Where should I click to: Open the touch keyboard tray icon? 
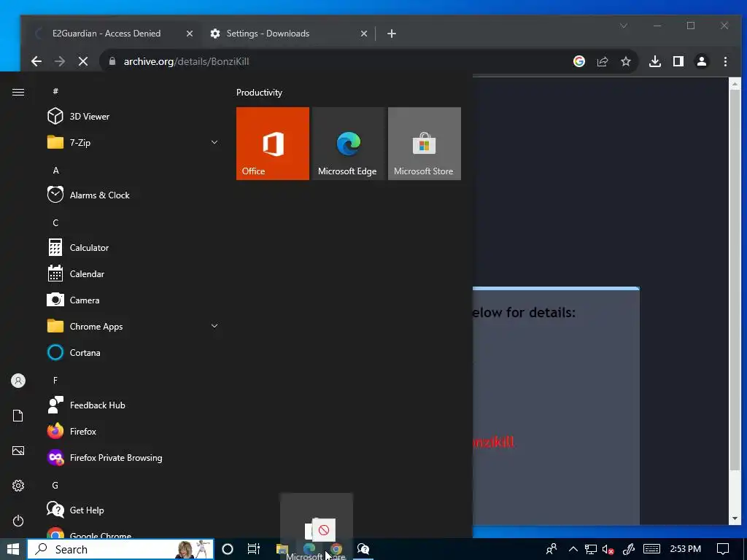tap(651, 549)
